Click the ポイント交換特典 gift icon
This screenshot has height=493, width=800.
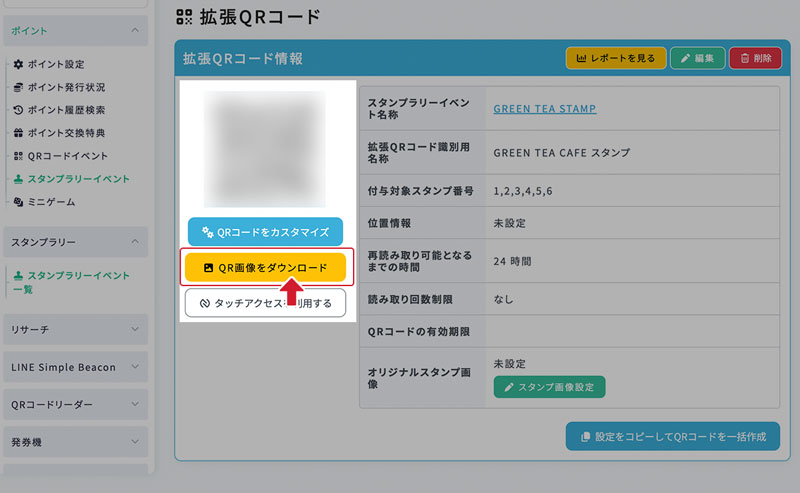pyautogui.click(x=19, y=133)
